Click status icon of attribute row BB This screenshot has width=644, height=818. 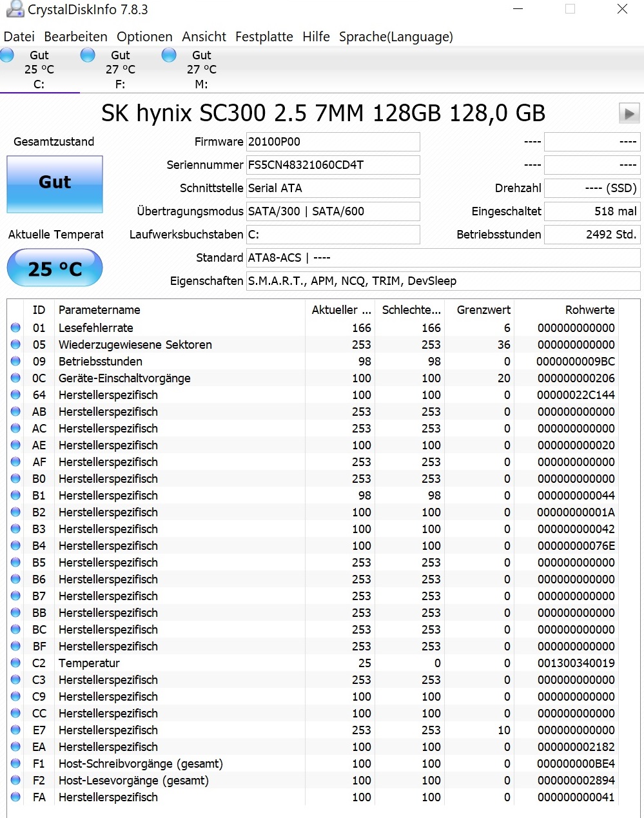[15, 613]
